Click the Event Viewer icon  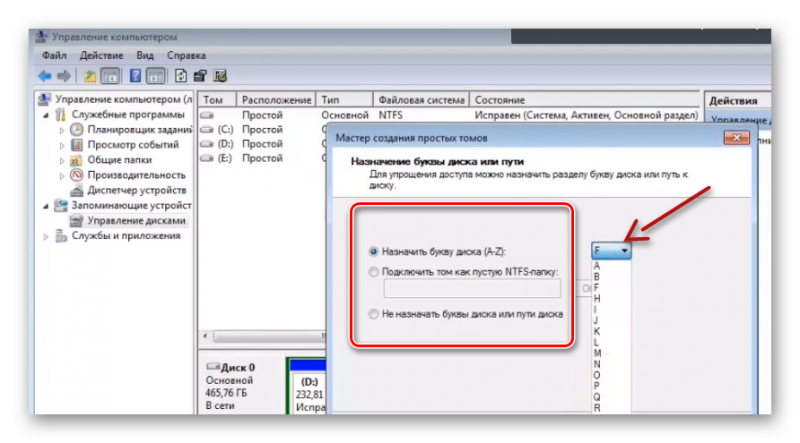tap(77, 144)
